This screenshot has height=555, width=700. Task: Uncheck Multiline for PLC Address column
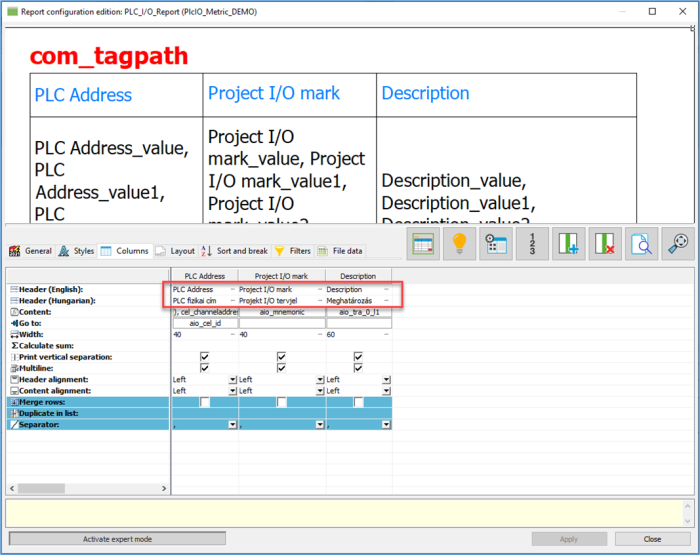204,368
